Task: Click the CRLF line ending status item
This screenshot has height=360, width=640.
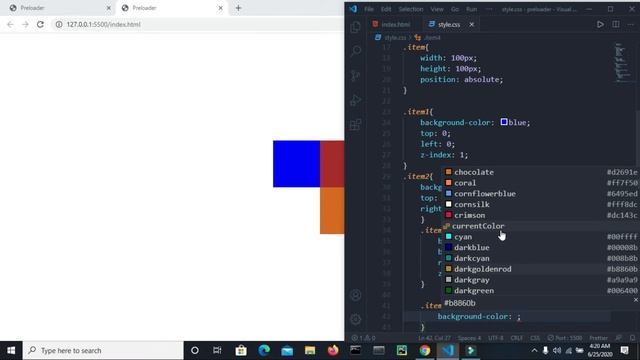Action: pyautogui.click(x=516, y=338)
